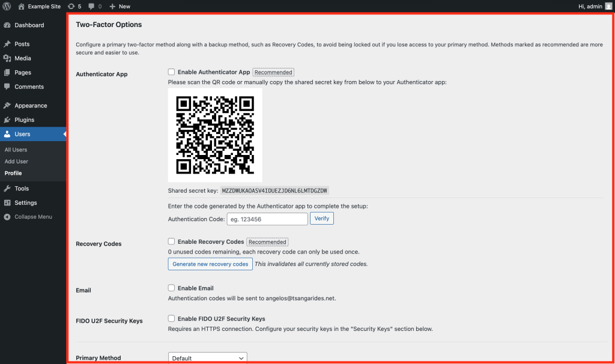The width and height of the screenshot is (615, 364).
Task: Tick the Enable Email checkbox
Action: [172, 288]
